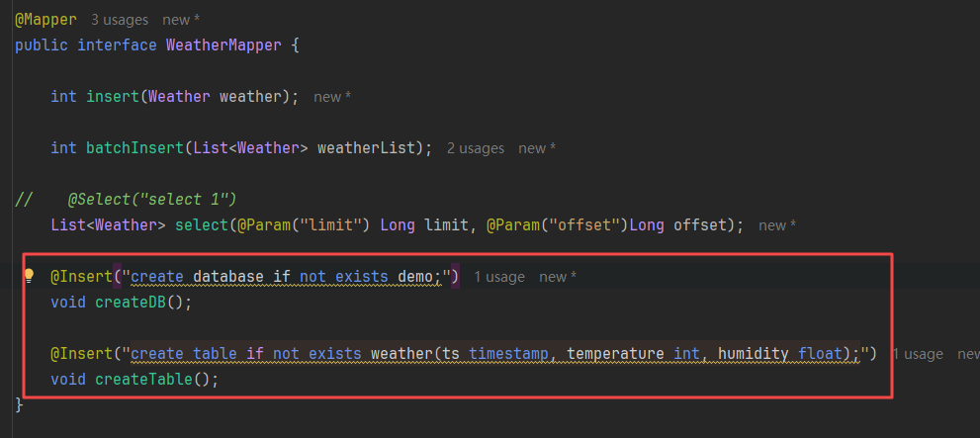Click "new *" hint on the batchInsert line
This screenshot has width=980, height=438.
(537, 147)
